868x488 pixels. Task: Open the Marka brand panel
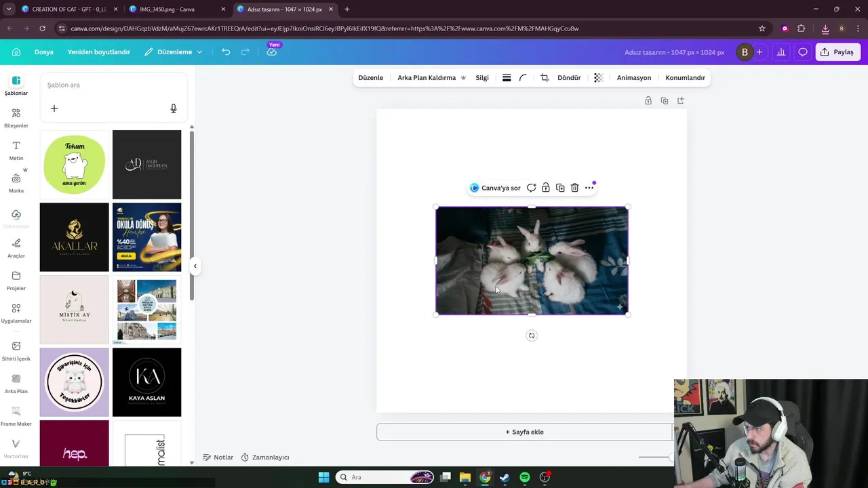16,183
